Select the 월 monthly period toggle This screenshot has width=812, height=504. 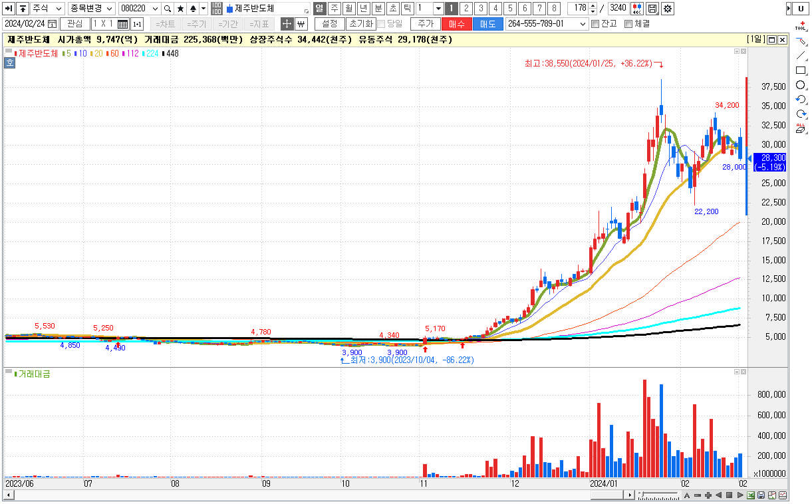coord(348,9)
